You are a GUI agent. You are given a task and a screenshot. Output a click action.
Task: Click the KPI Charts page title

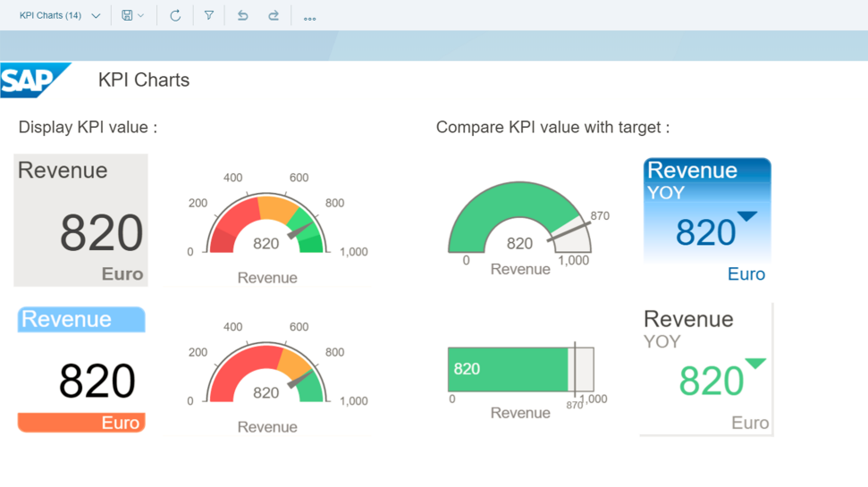(x=144, y=80)
